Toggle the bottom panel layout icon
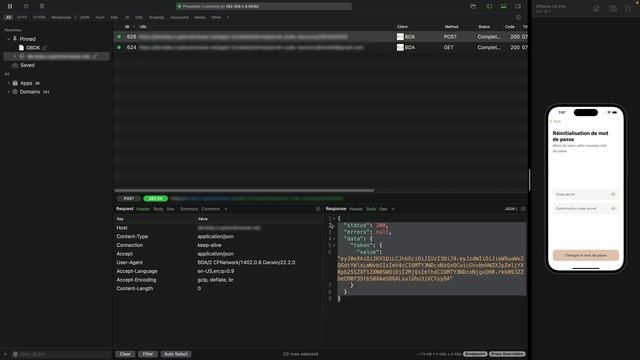Screen dimensions: 640x360 (504, 6)
